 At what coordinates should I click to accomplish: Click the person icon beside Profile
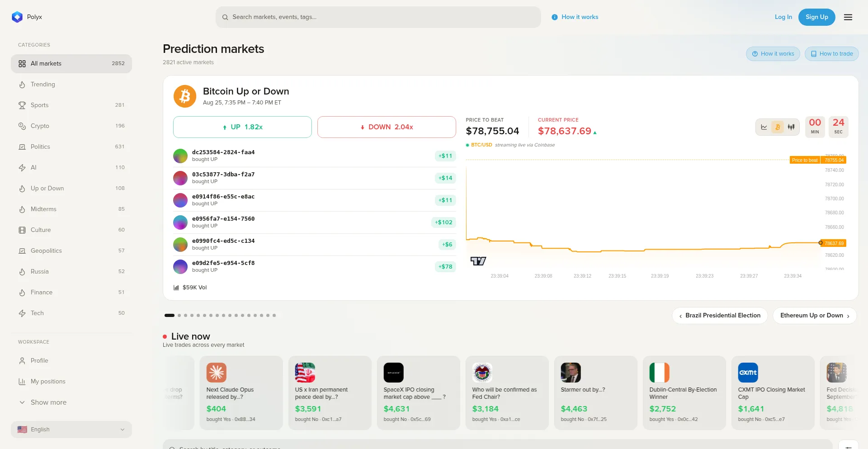point(22,361)
